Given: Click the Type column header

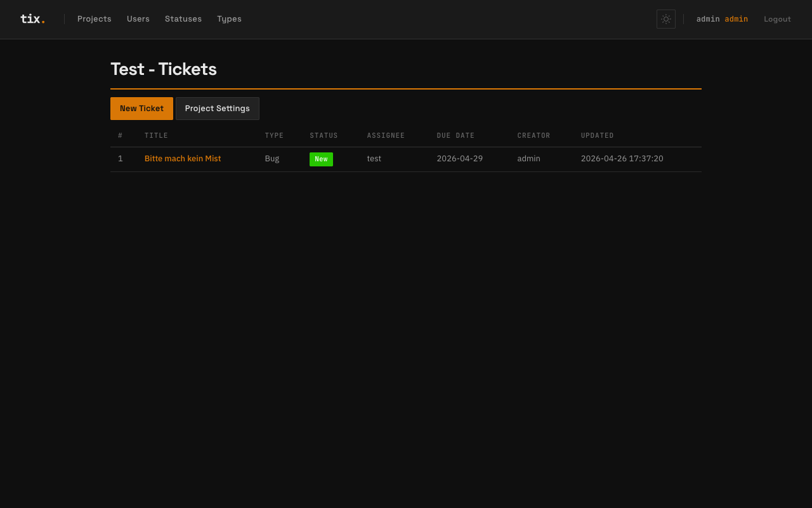Looking at the screenshot, I should coord(274,135).
